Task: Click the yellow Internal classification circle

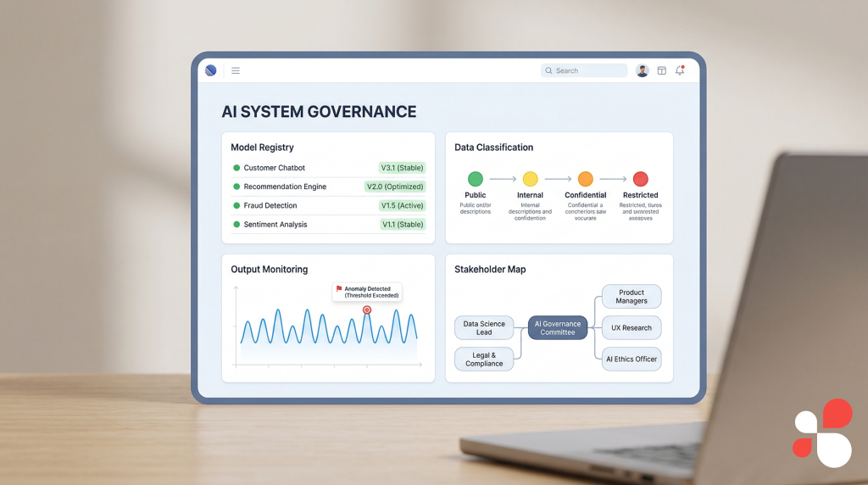Action: coord(531,179)
